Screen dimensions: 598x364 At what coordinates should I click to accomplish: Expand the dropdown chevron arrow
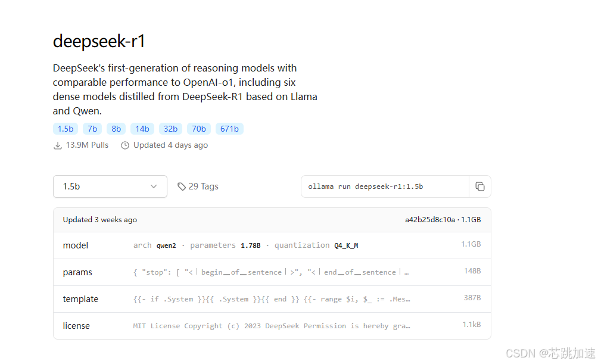click(x=154, y=186)
